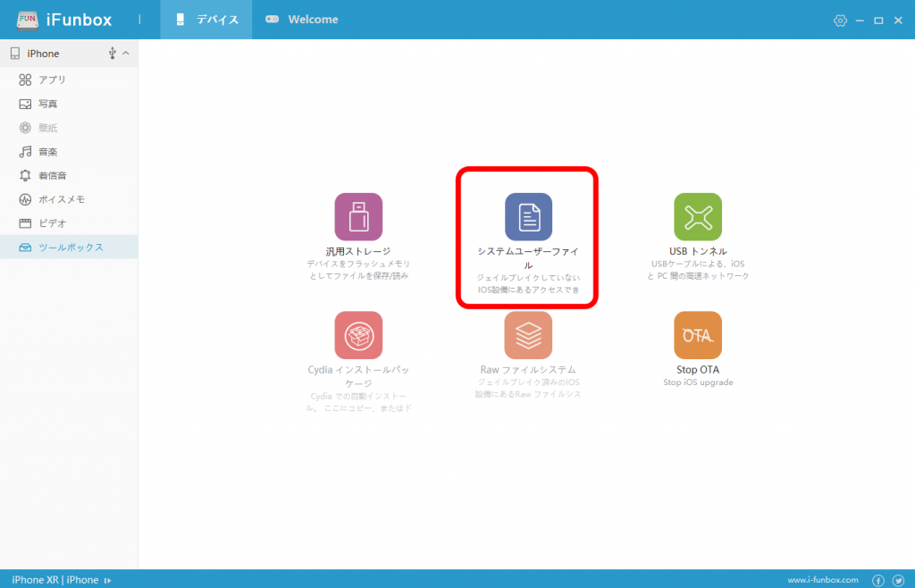Open the 汎用ストレージ storage tool icon
The image size is (915, 588).
click(x=358, y=216)
